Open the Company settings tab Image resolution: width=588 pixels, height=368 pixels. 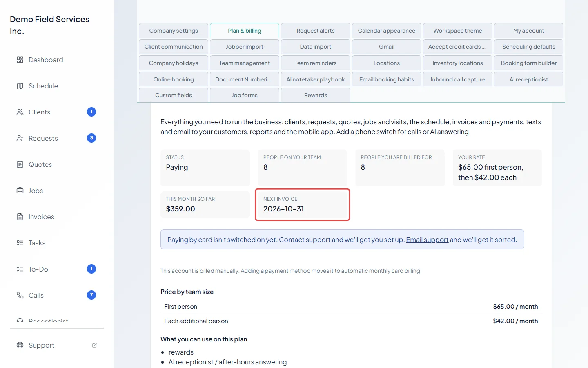(174, 31)
